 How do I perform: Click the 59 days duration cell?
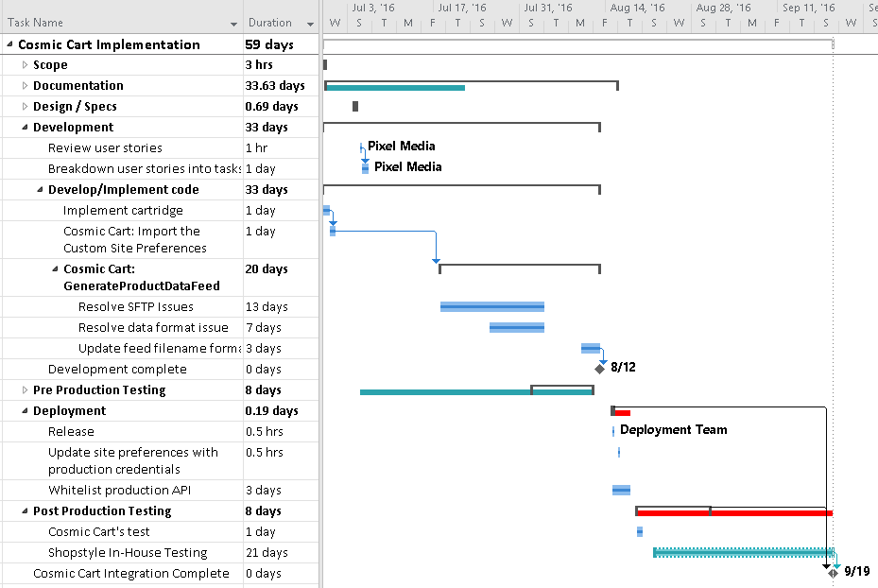click(281, 44)
